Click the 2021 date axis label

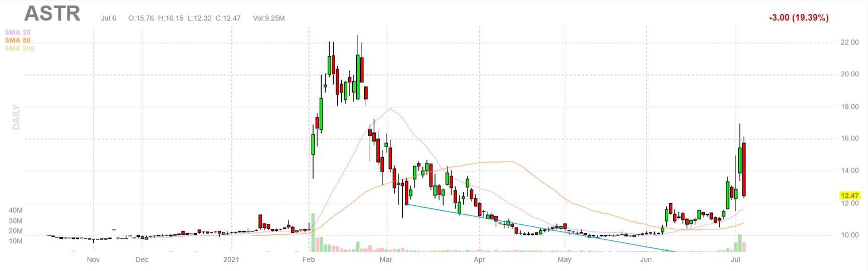(231, 259)
